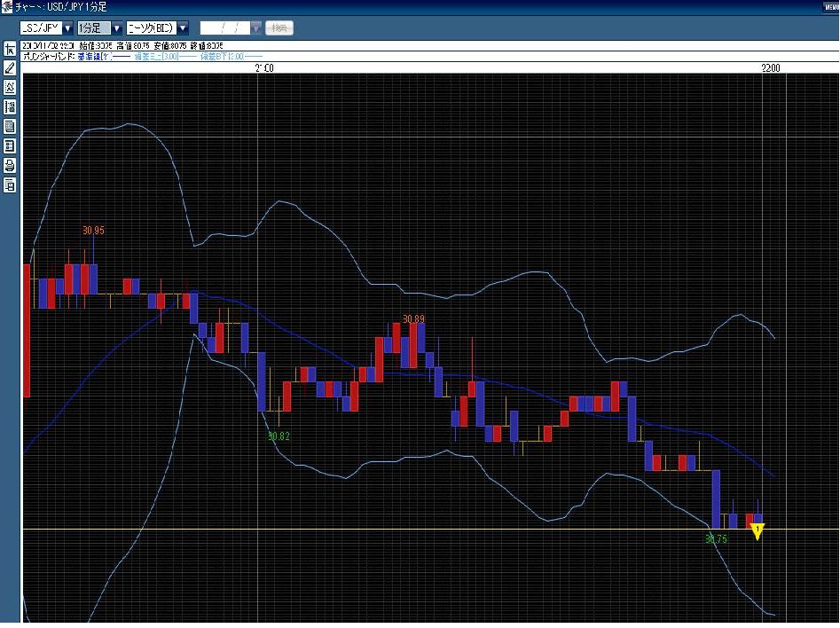The image size is (840, 628).
Task: Click the 21:00 time axis label
Action: click(264, 68)
